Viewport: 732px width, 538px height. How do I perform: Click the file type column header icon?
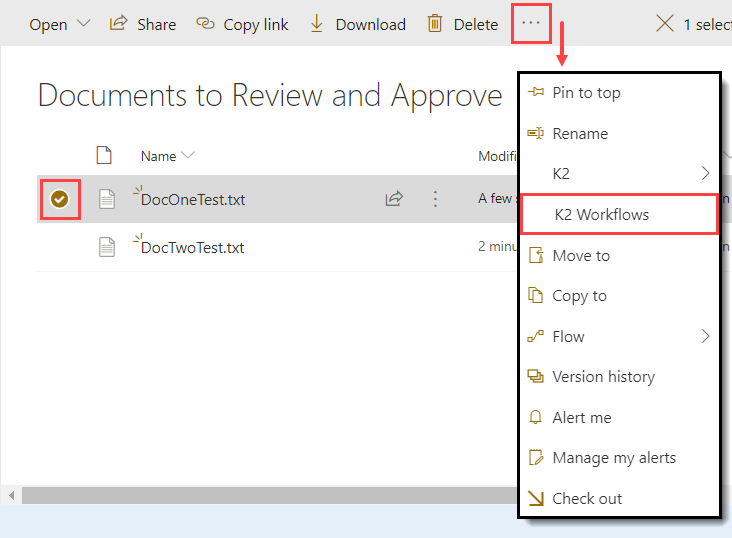[104, 155]
